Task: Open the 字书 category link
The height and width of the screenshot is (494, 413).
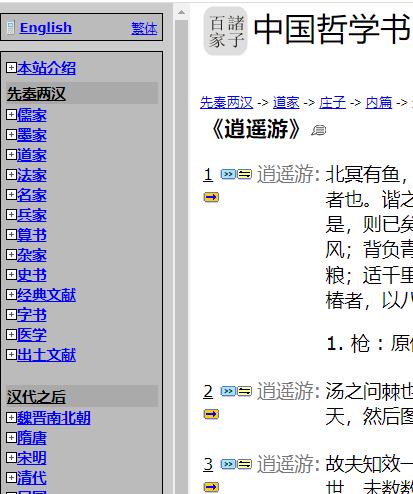Action: tap(32, 315)
